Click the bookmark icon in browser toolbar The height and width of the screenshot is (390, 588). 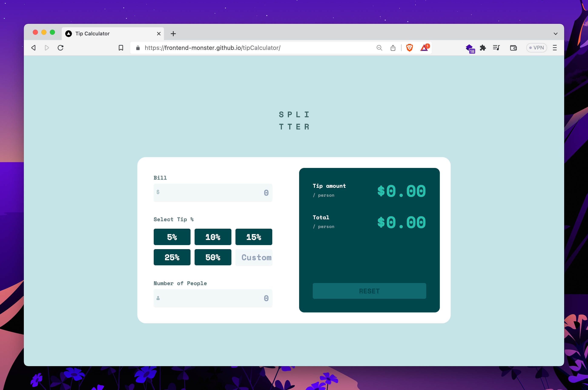coord(121,48)
